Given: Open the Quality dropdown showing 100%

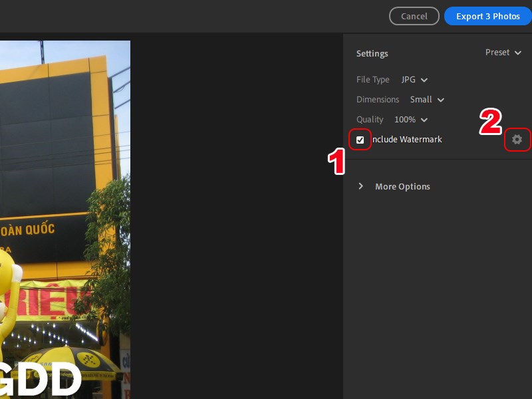Looking at the screenshot, I should pyautogui.click(x=411, y=119).
